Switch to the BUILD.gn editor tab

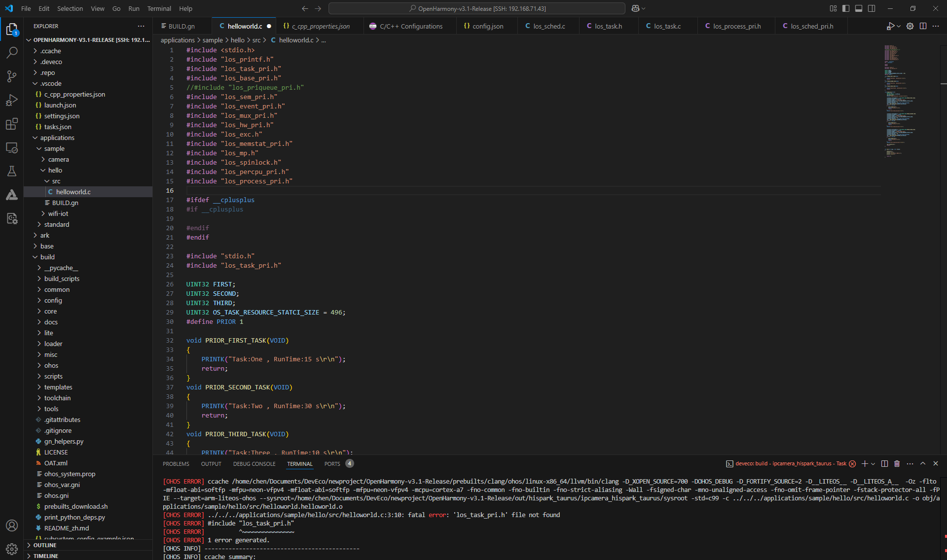point(181,26)
